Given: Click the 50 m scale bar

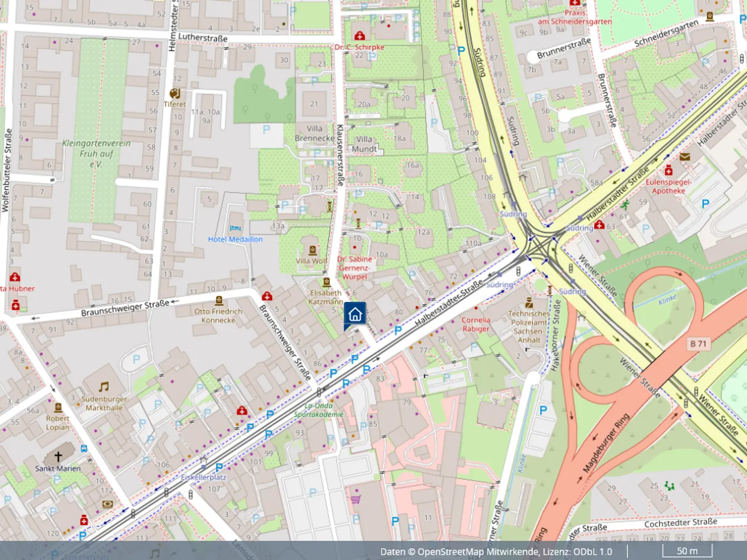Looking at the screenshot, I should 687,550.
